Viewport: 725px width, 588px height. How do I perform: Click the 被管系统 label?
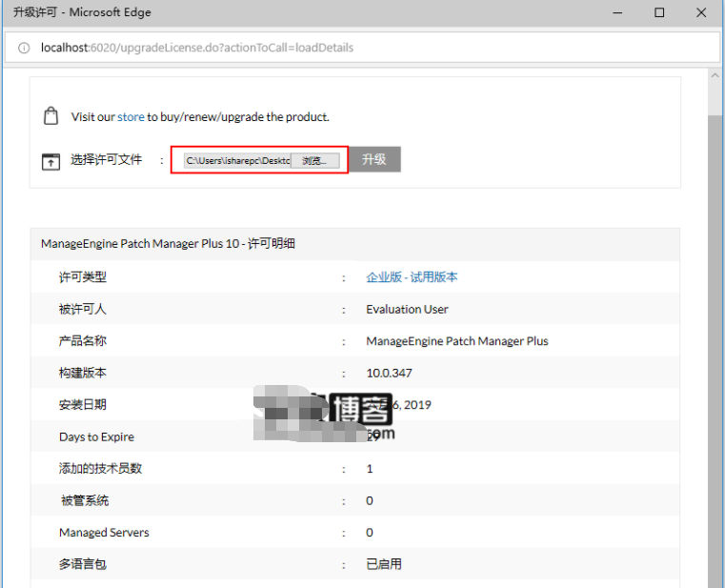pyautogui.click(x=85, y=500)
